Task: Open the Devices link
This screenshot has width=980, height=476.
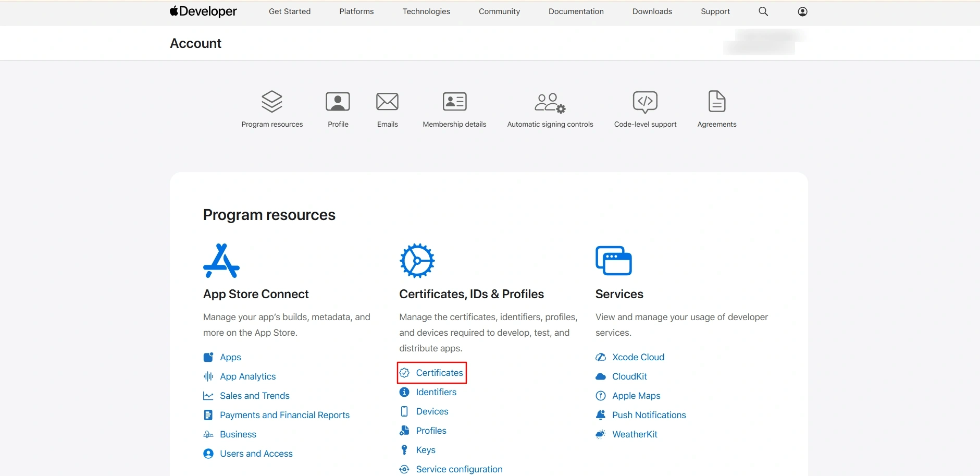Action: click(432, 411)
